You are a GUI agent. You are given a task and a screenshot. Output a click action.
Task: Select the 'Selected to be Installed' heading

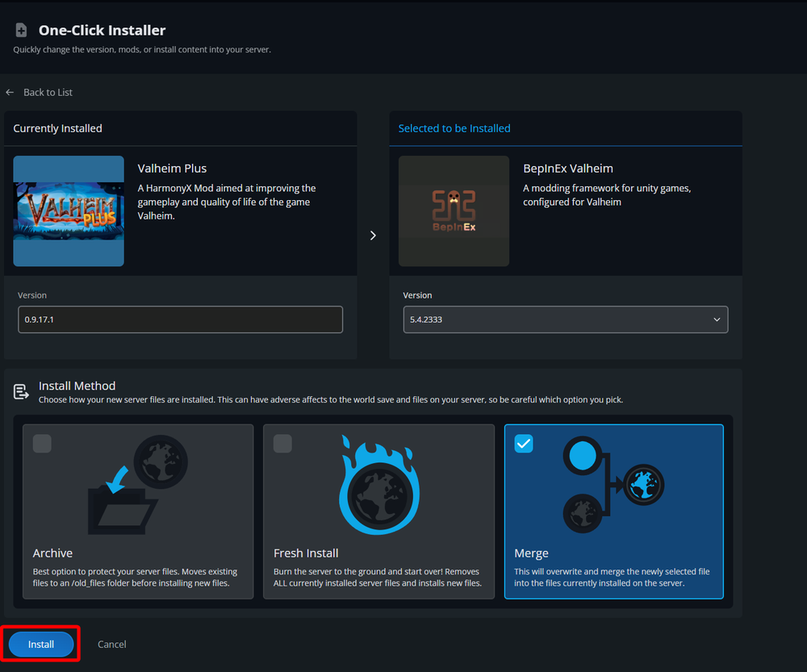(x=454, y=128)
